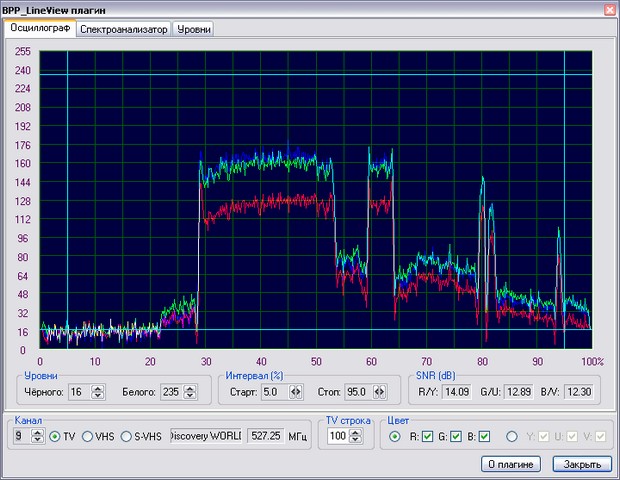Click the Discovery WORLD channel name field
Viewport: 620px width, 480px height.
click(206, 436)
